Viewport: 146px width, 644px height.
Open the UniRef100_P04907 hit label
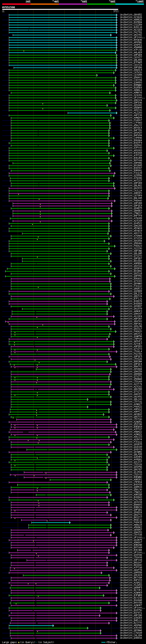(131, 120)
